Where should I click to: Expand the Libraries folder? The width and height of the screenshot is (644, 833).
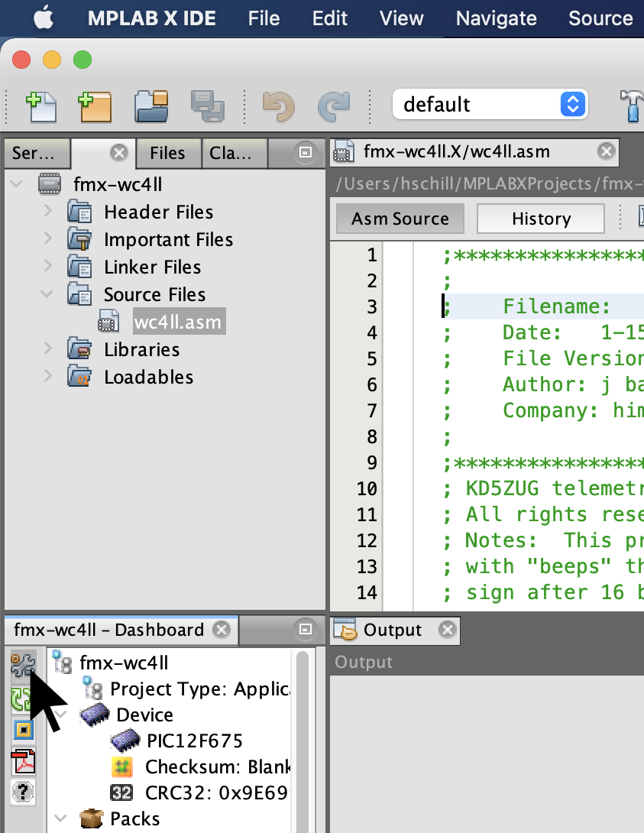(x=48, y=349)
